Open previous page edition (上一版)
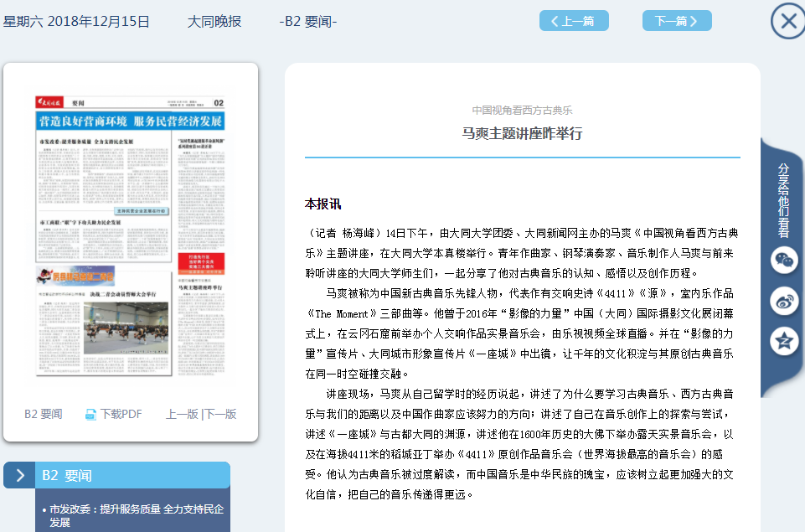 (x=181, y=414)
